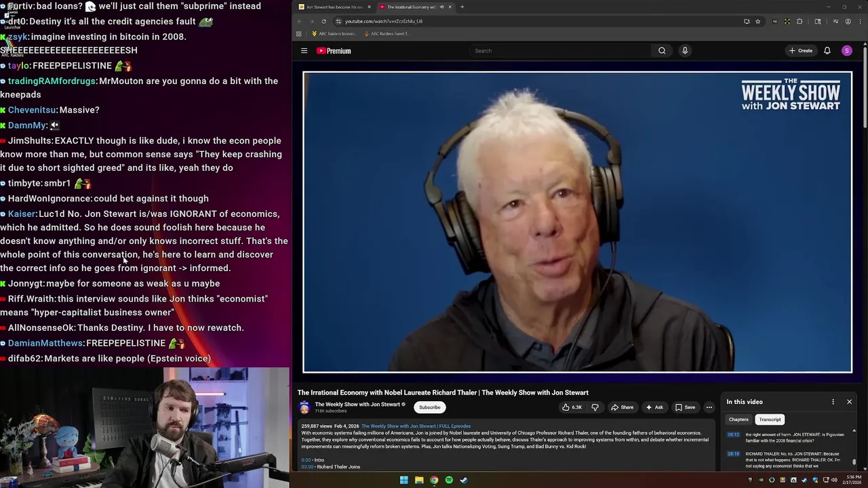Viewport: 868px width, 488px height.
Task: Like the video with the thumbs-up button
Action: pos(572,407)
